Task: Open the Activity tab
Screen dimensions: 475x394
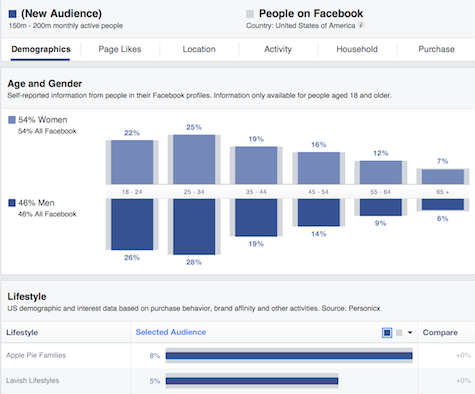Action: (278, 49)
